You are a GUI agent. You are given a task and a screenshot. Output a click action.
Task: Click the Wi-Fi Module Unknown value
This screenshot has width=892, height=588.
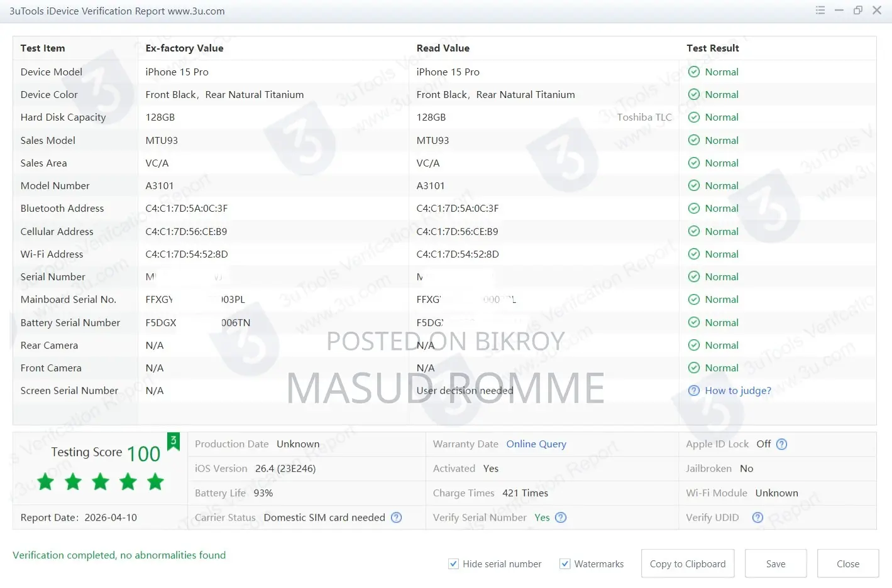click(776, 493)
